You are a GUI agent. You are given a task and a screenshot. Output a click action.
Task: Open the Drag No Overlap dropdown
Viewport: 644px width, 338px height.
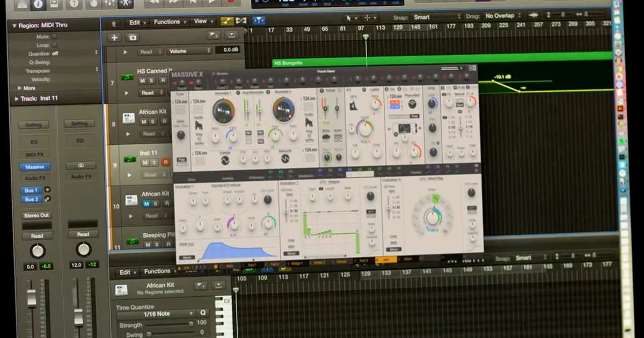click(x=503, y=16)
